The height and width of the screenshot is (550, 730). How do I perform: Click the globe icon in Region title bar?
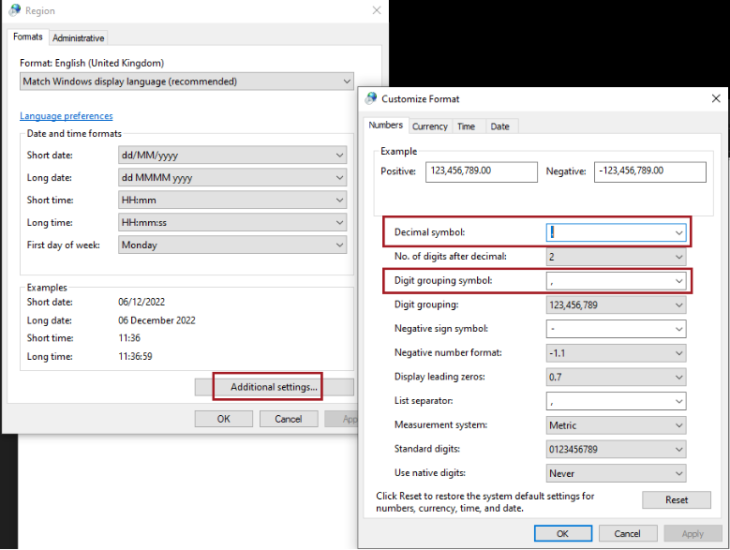(x=14, y=11)
